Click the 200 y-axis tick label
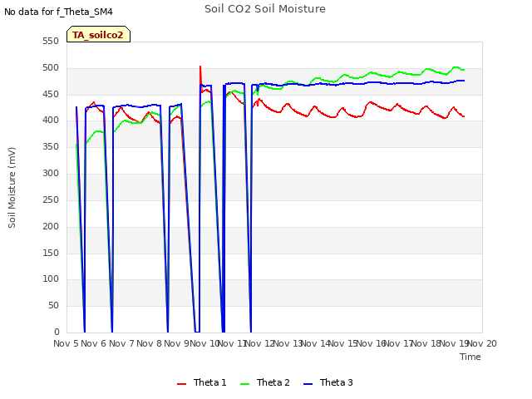 pos(51,226)
